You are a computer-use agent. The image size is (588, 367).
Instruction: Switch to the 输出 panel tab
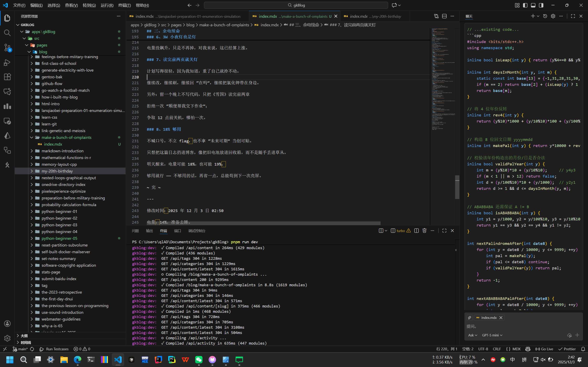149,231
